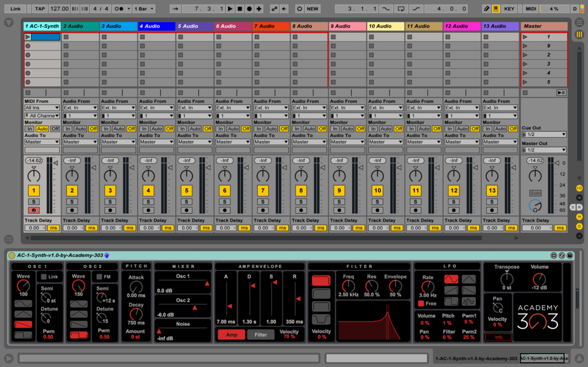The height and width of the screenshot is (367, 588).
Task: Click the Osc 2 level slider in Mixer
Action: coord(183,308)
